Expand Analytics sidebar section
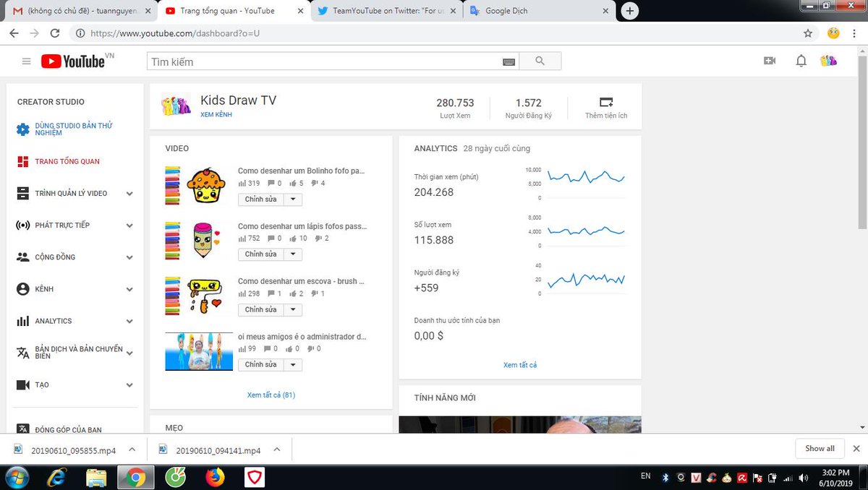The image size is (868, 490). (129, 321)
